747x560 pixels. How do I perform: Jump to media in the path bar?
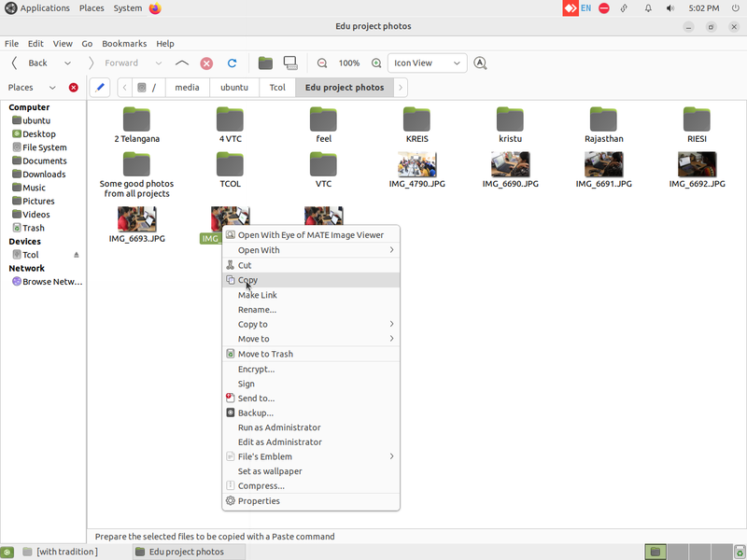188,88
